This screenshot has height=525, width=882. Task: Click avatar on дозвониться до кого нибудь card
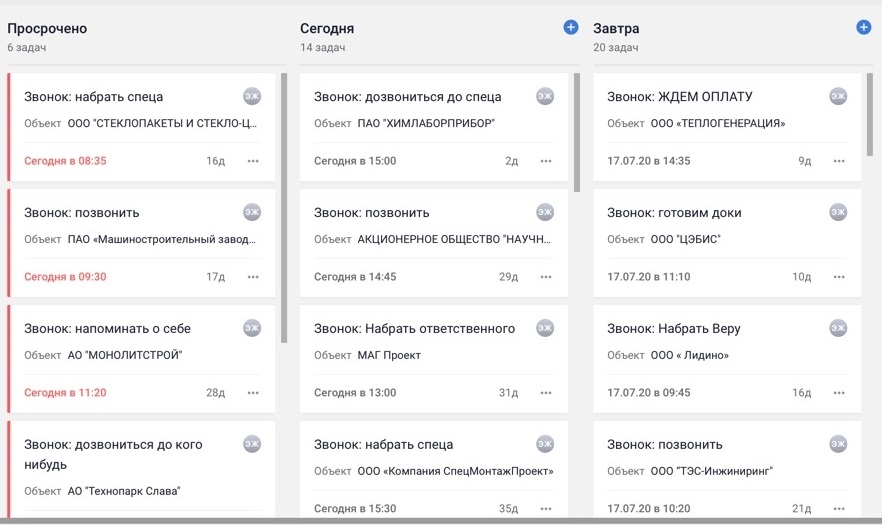(252, 444)
